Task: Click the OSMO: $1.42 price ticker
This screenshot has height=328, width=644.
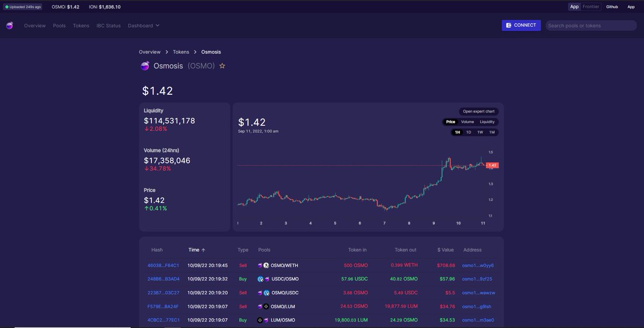Action: 65,7
